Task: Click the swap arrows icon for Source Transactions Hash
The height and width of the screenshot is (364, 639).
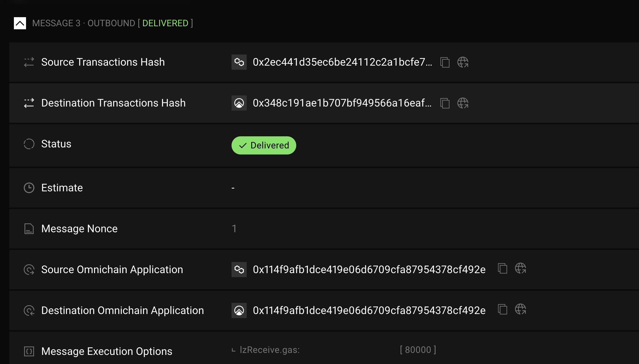Action: (x=29, y=62)
